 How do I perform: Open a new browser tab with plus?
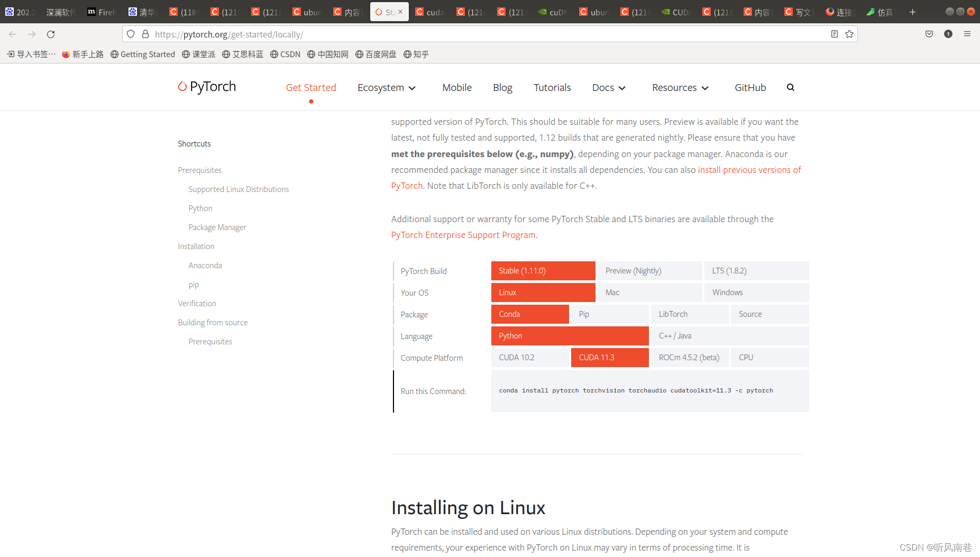[x=912, y=12]
